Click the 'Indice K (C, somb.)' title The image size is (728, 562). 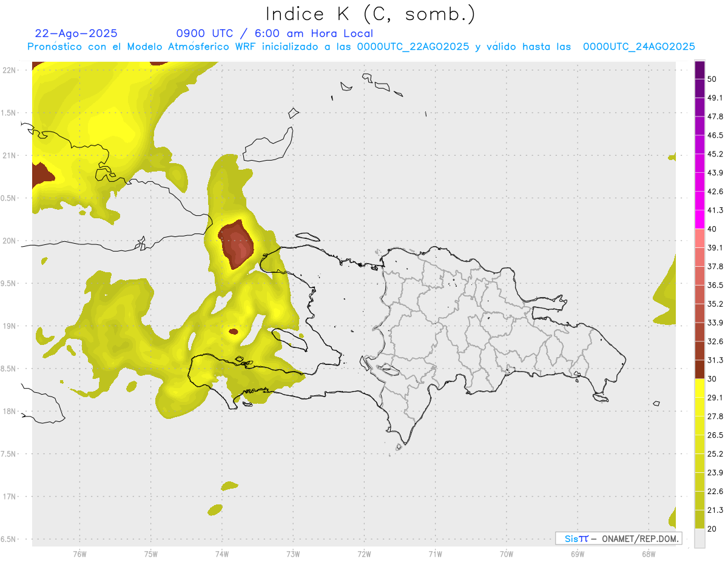pos(370,14)
